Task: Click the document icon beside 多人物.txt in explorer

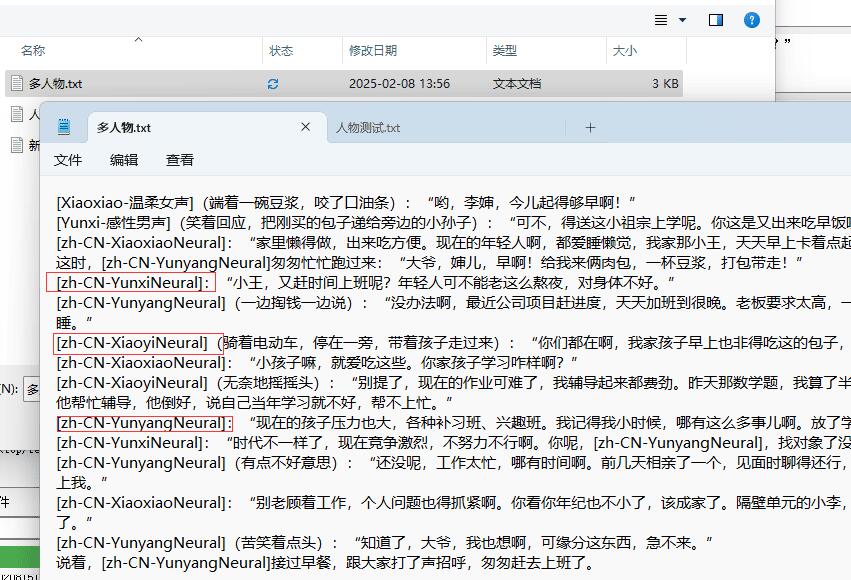Action: (18, 83)
